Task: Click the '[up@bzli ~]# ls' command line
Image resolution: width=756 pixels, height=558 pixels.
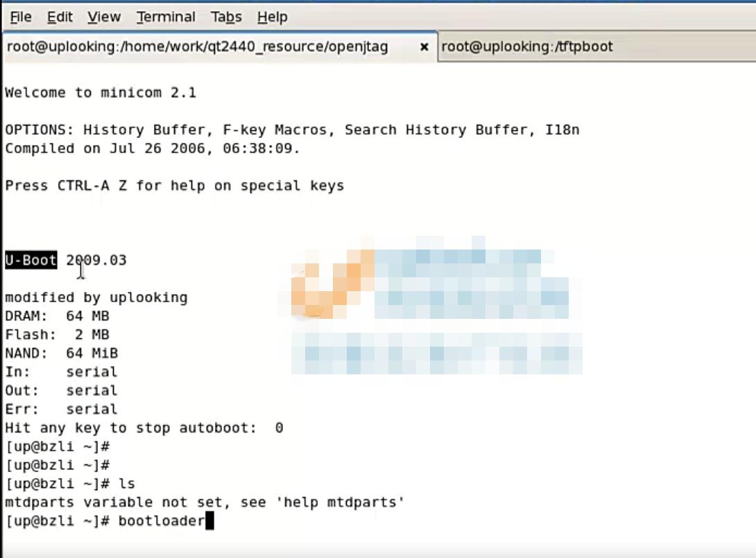Action: 70,484
